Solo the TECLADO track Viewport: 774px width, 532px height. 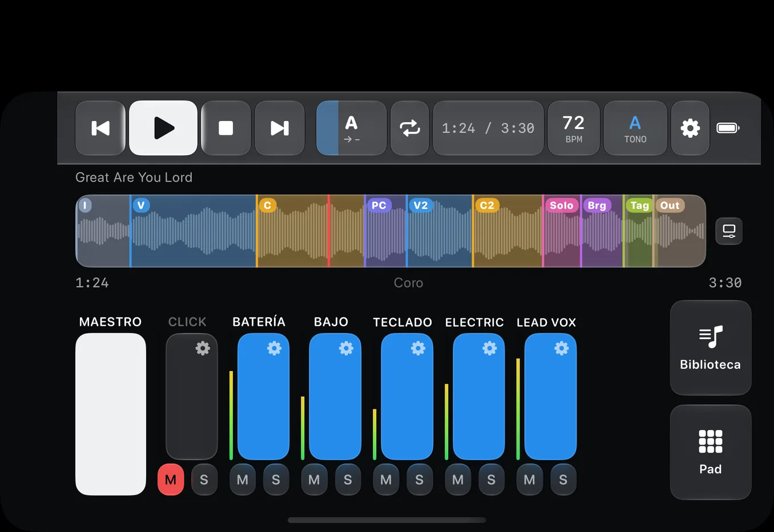420,479
